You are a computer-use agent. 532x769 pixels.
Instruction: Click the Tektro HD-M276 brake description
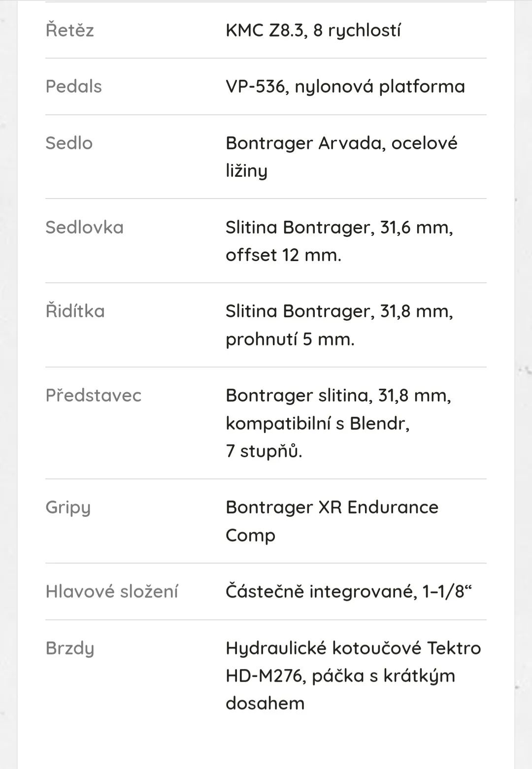tap(353, 662)
